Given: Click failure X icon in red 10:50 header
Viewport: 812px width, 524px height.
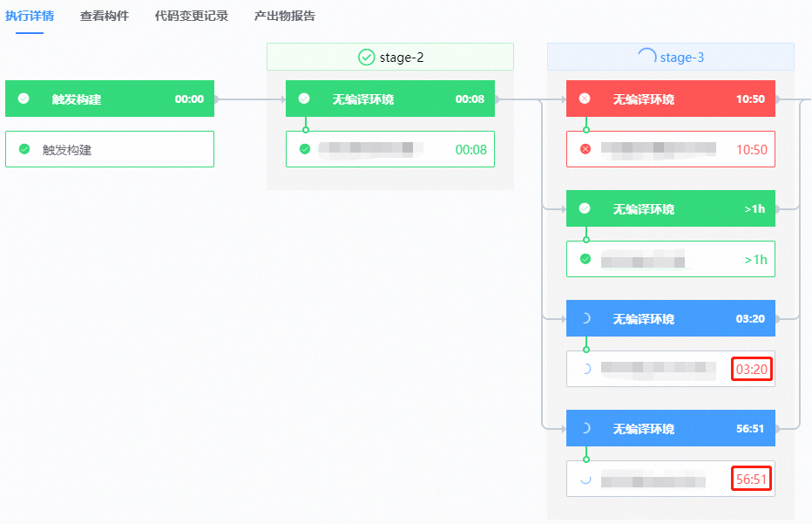Looking at the screenshot, I should 585,99.
